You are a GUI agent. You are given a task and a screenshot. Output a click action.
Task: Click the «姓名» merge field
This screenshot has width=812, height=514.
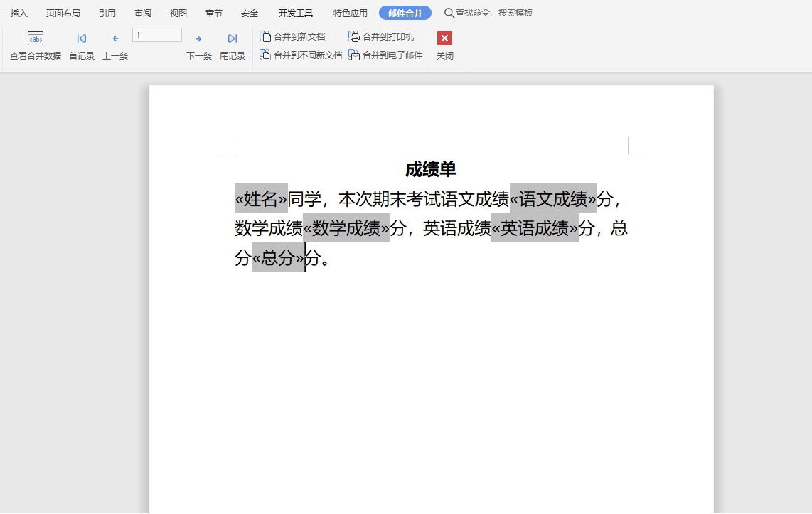point(261,198)
